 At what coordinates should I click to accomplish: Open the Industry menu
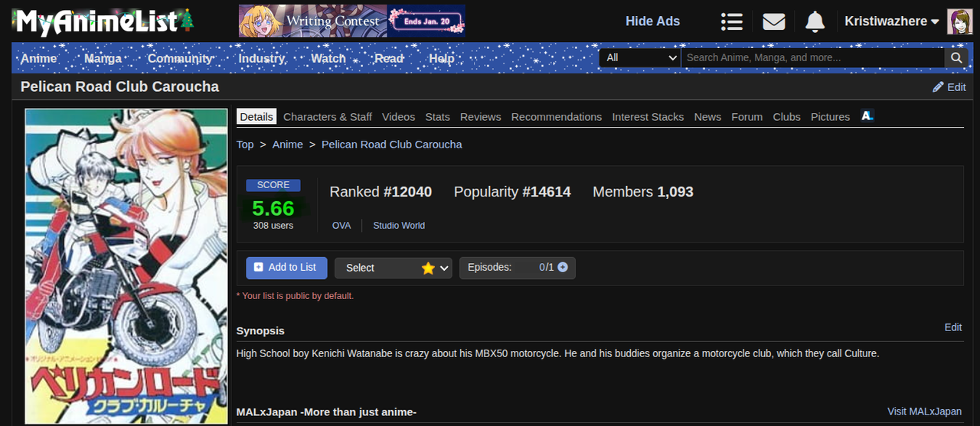(x=262, y=58)
